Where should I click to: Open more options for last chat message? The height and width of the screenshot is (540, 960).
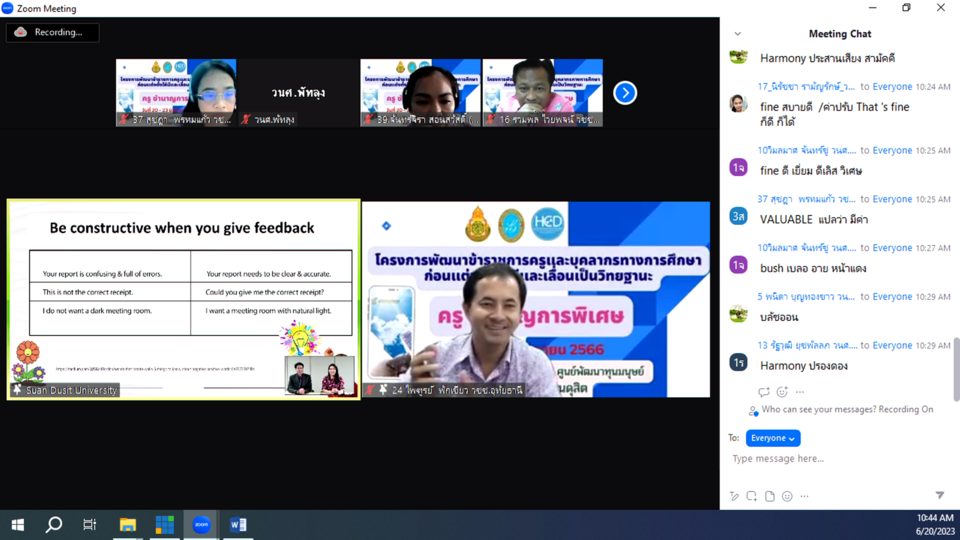point(800,392)
